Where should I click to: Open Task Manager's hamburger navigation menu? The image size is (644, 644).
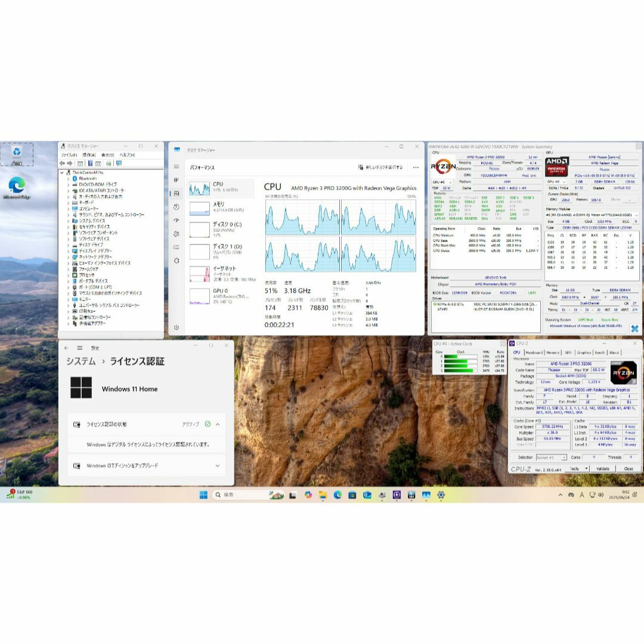coord(177,167)
